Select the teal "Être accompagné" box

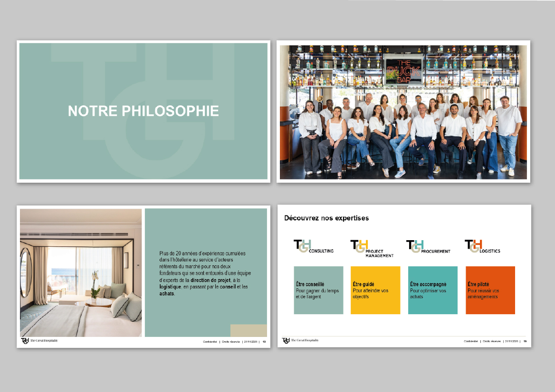pos(432,290)
